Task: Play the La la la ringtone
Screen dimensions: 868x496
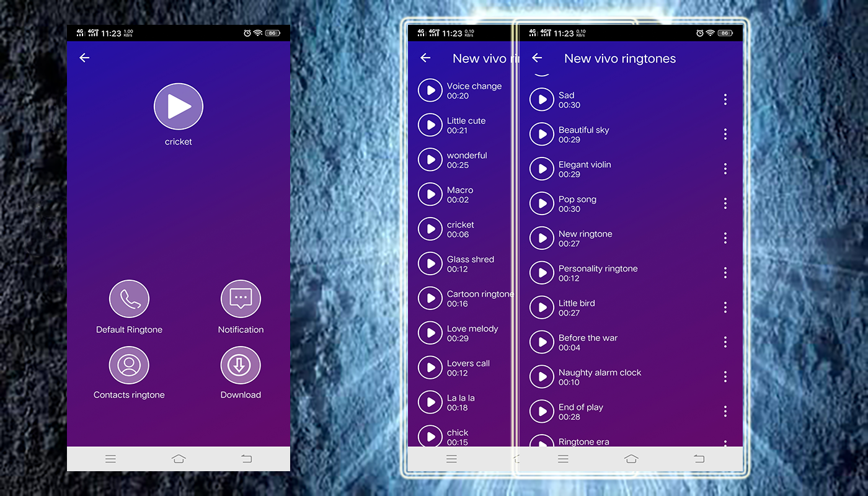Action: pyautogui.click(x=430, y=402)
